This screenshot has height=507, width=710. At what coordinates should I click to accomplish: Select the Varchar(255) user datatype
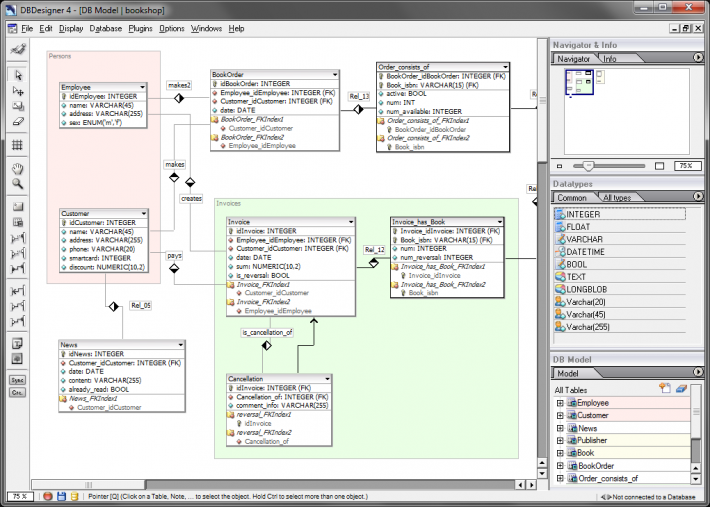[x=619, y=327]
